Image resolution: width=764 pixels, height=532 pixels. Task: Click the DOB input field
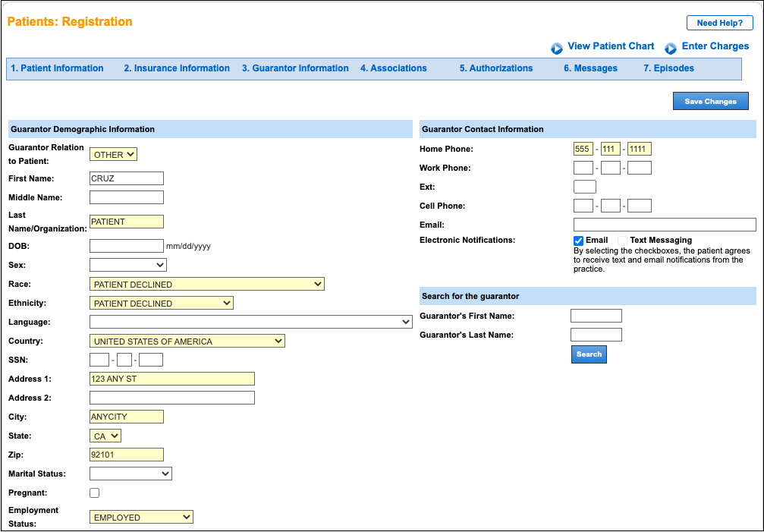coord(126,245)
